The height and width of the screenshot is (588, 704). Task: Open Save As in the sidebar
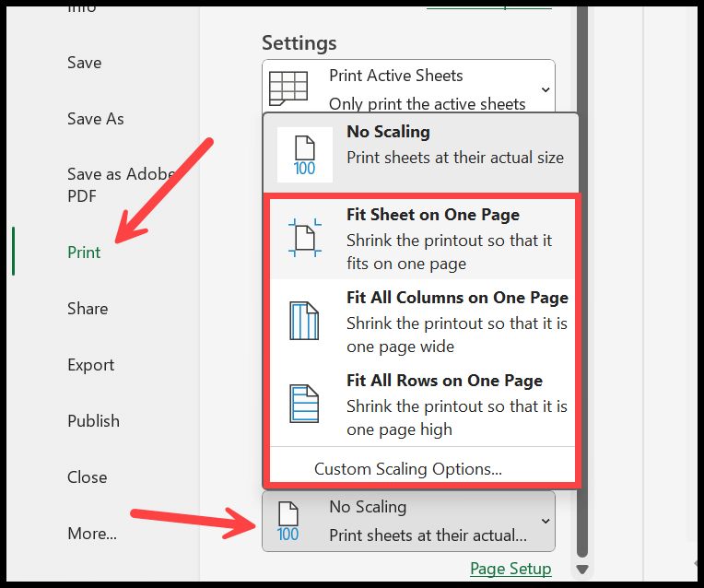coord(96,119)
